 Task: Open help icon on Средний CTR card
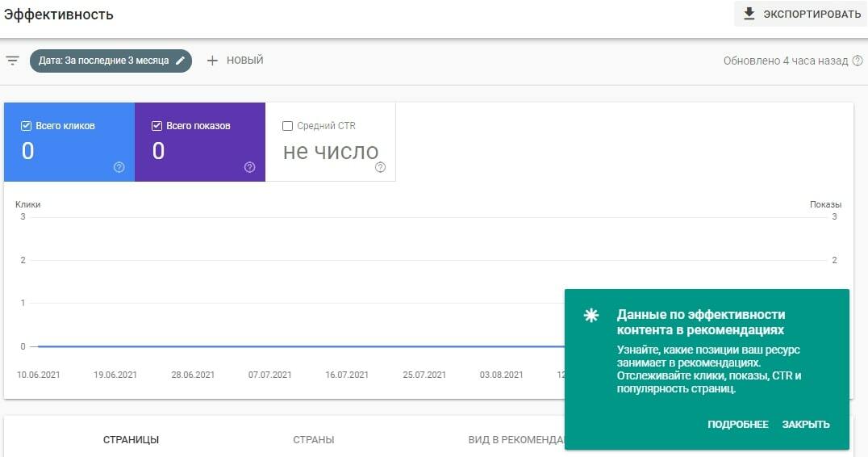point(380,167)
